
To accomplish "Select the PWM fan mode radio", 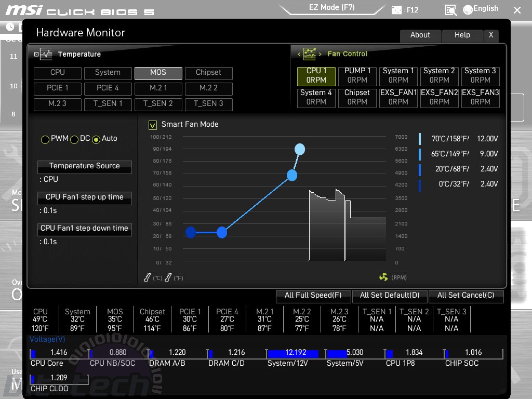I will [45, 139].
